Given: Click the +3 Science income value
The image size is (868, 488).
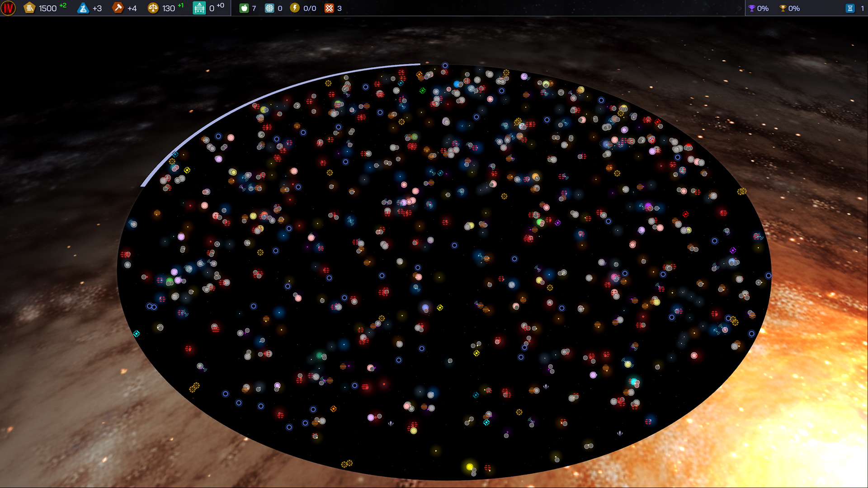Looking at the screenshot, I should click(97, 9).
